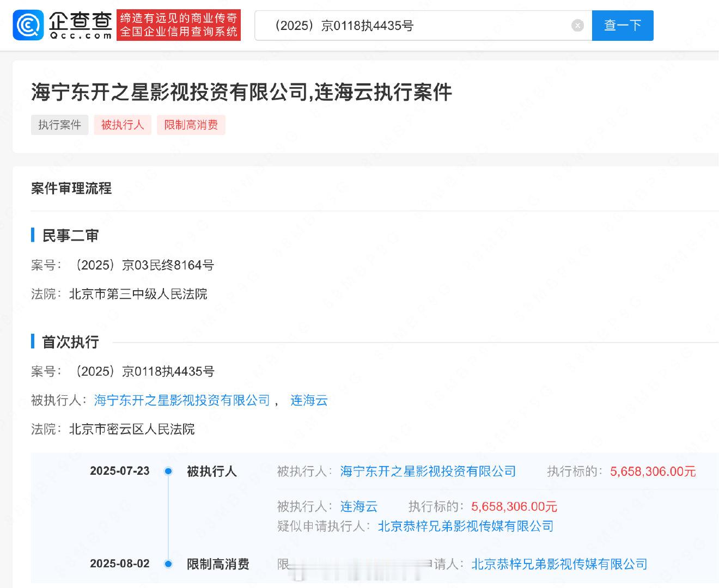Click the 2025-07-23 date label
719x588 pixels.
point(120,471)
